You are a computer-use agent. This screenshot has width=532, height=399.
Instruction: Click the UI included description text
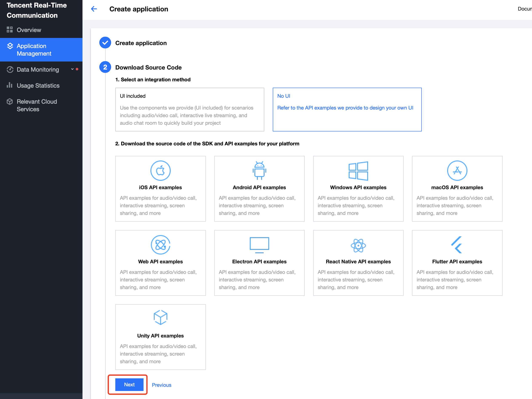tap(187, 115)
